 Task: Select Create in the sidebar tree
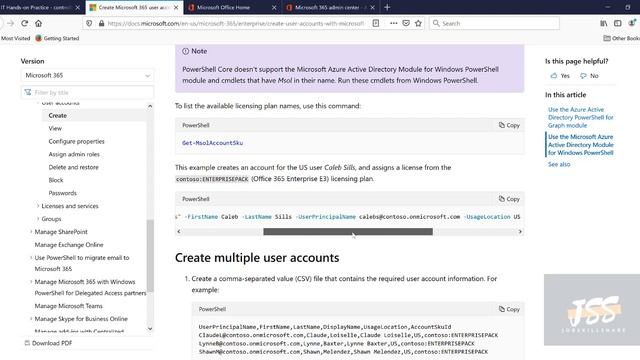coord(58,116)
